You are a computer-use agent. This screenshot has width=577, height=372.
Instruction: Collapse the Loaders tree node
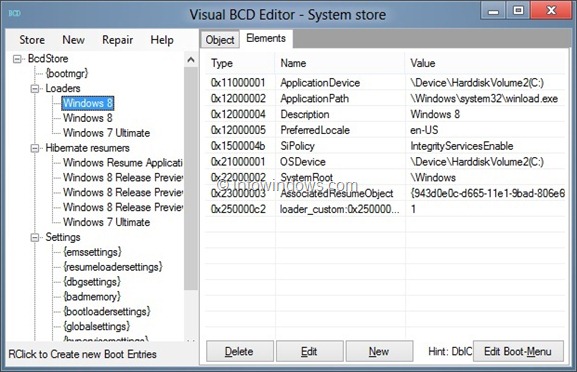click(x=35, y=89)
